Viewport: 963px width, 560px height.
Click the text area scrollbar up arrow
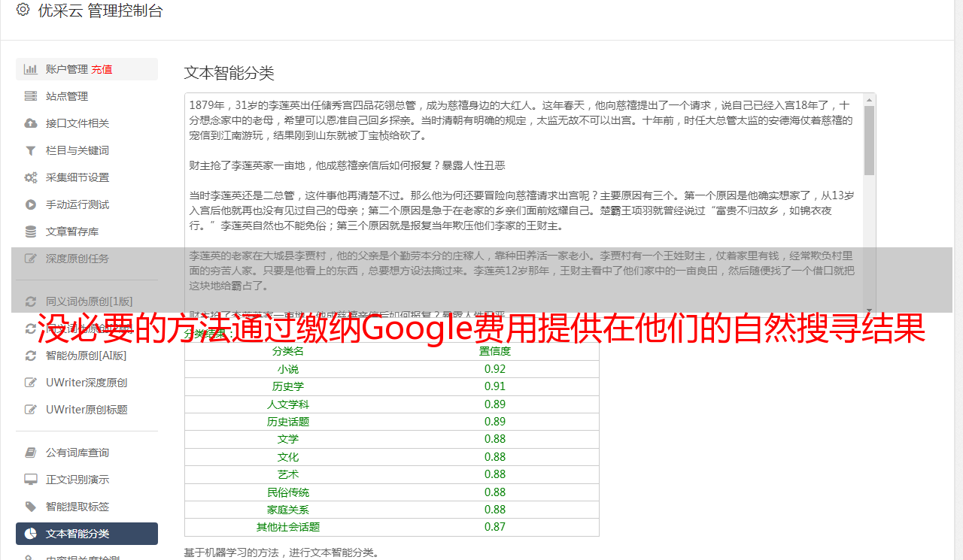870,99
